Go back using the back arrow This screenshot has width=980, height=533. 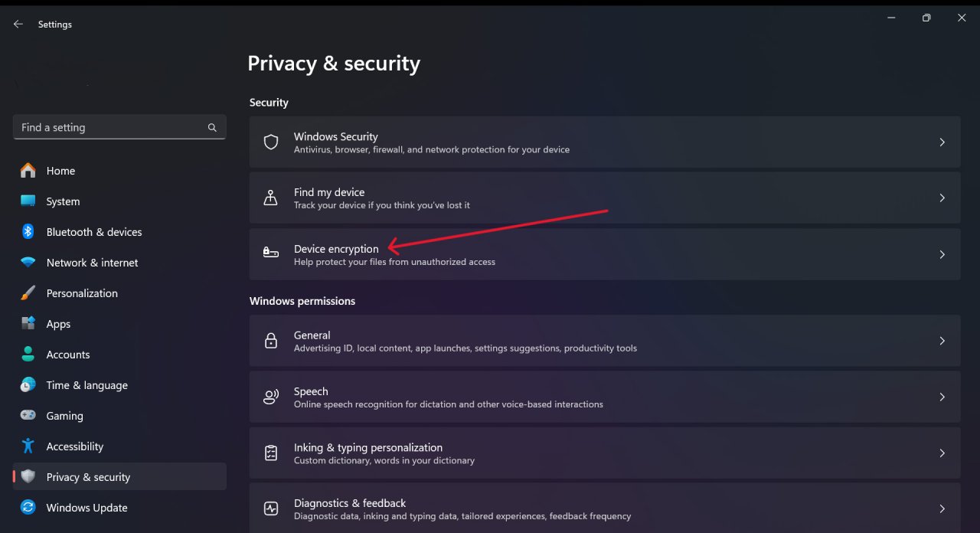pyautogui.click(x=18, y=25)
